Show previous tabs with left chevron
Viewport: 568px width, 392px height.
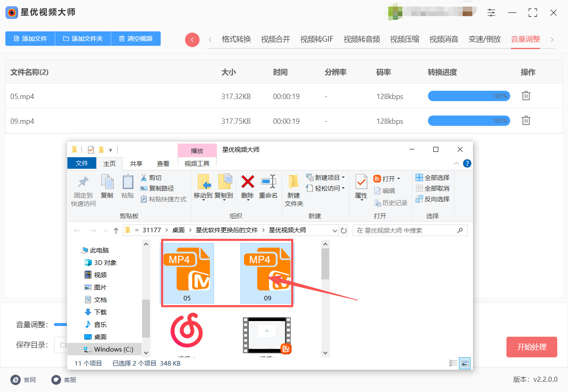pyautogui.click(x=210, y=40)
